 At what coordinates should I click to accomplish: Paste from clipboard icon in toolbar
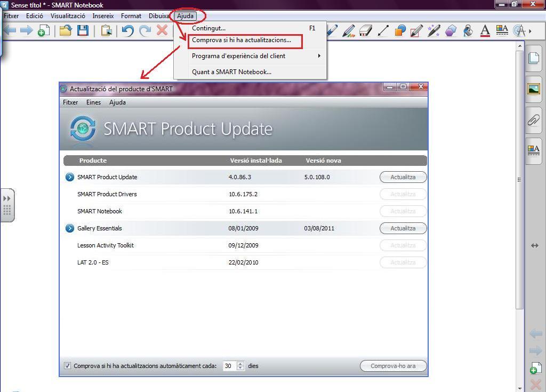coord(107,30)
